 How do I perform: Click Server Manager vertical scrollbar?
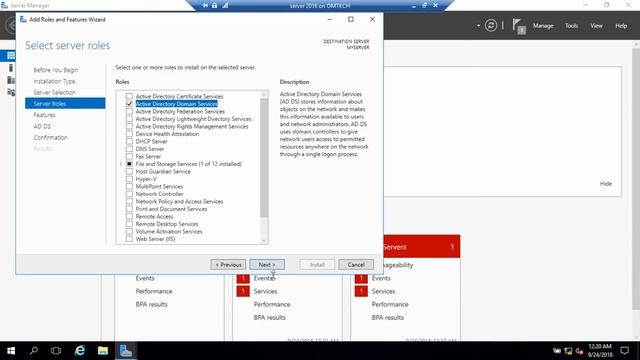(636, 178)
